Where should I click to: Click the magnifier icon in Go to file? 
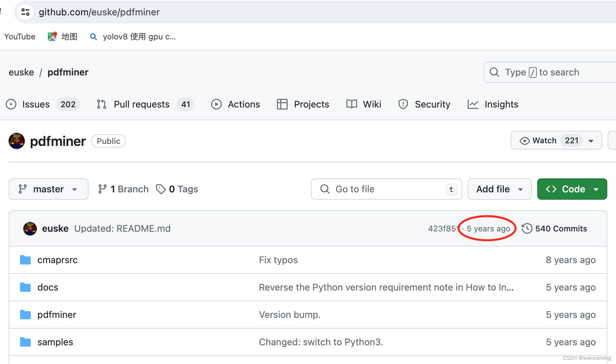click(325, 189)
